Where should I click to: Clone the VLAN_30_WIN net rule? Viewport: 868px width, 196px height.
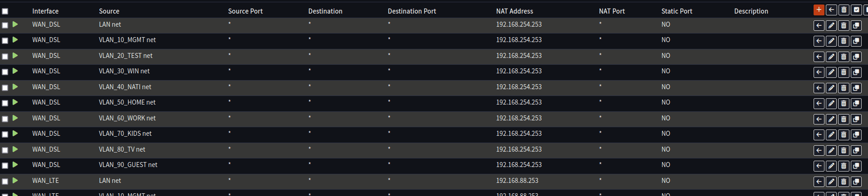[x=856, y=72]
